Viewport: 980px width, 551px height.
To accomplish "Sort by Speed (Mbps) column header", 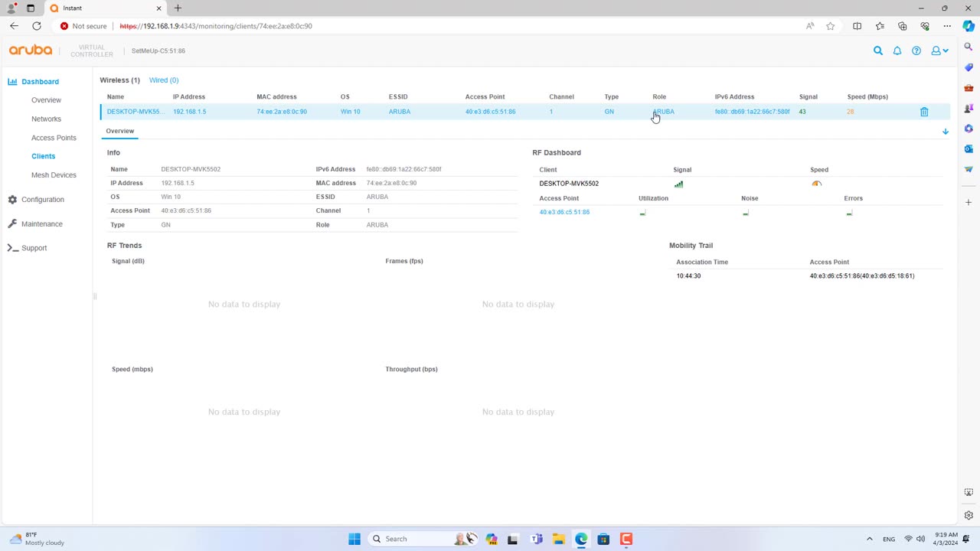I will (x=867, y=97).
